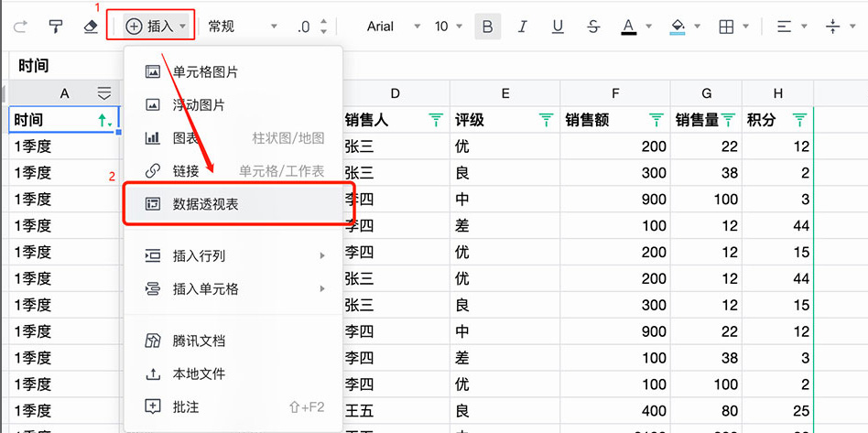Open the Arial font dropdown

(394, 27)
